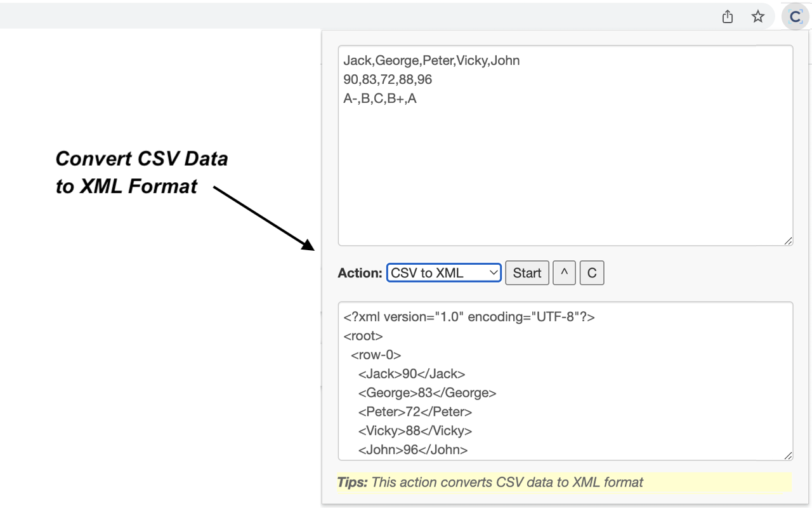Click '<Jack>90</Jack>' in output
Image resolution: width=812 pixels, height=508 pixels.
pyautogui.click(x=412, y=374)
